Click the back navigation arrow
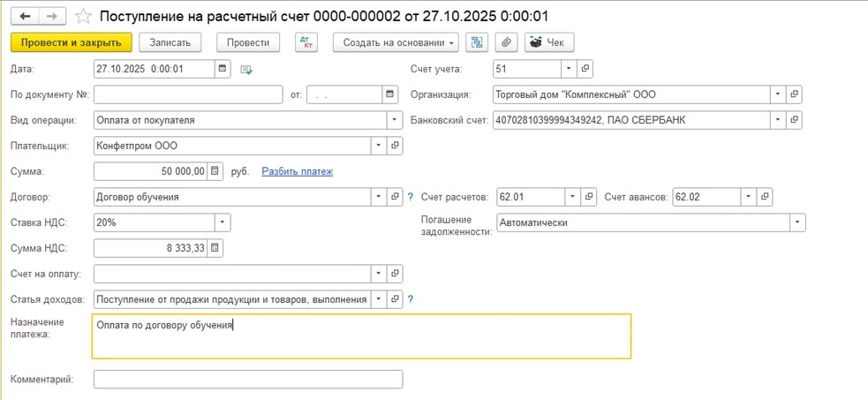 pyautogui.click(x=25, y=17)
